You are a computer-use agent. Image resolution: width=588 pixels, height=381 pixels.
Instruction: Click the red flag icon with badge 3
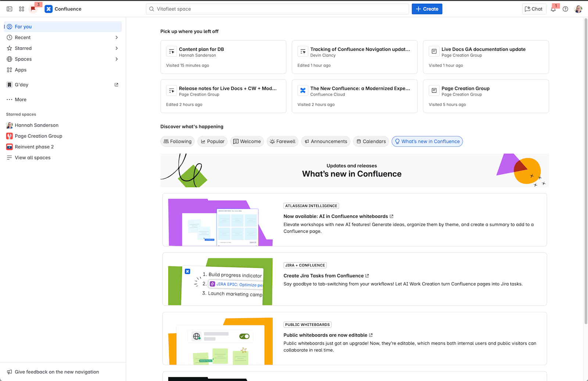pyautogui.click(x=33, y=9)
